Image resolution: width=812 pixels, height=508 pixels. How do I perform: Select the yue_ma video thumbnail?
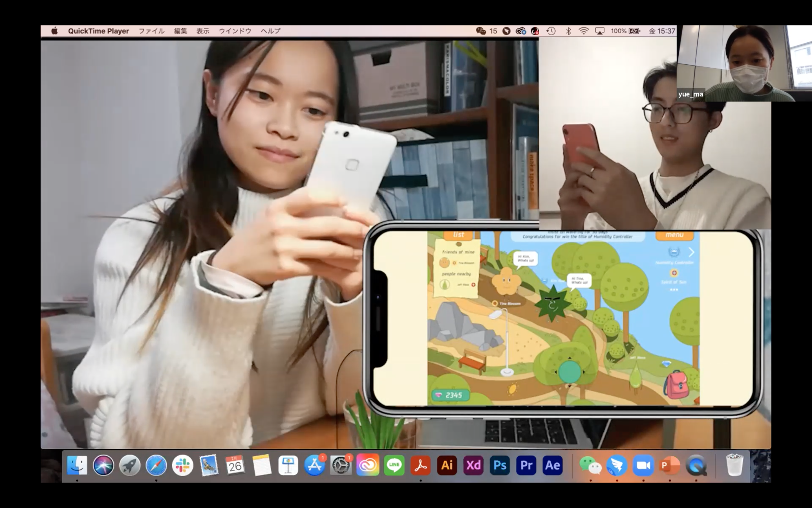click(x=744, y=63)
